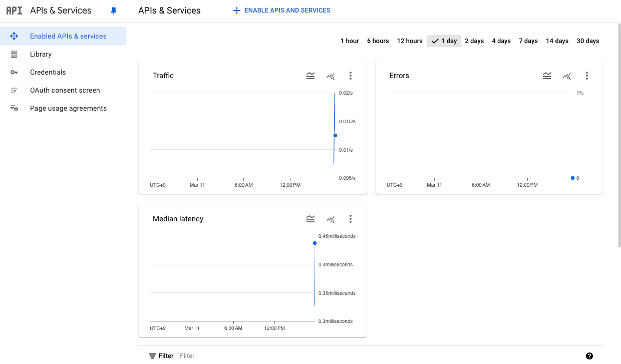
Task: Click Enabled APIs & services diamond icon
Action: click(x=14, y=36)
